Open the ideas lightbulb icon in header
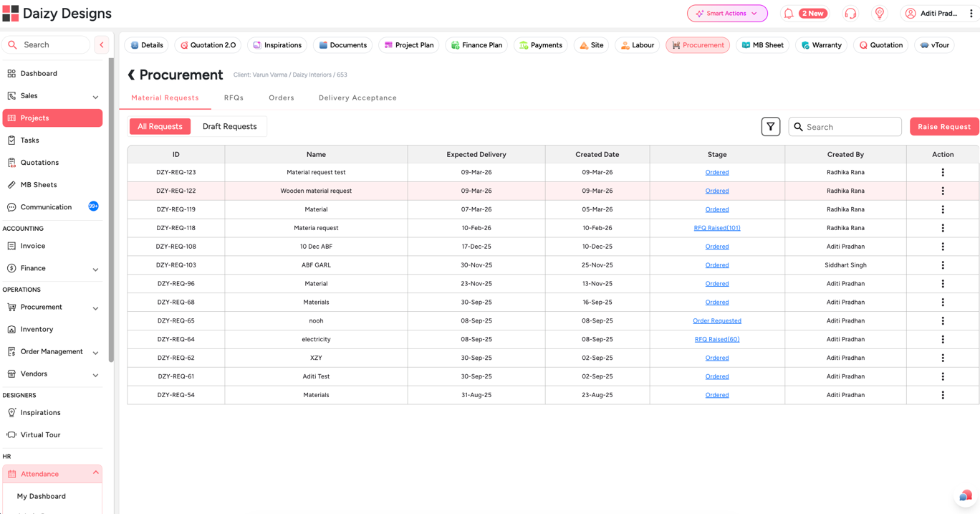The image size is (980, 514). tap(879, 13)
